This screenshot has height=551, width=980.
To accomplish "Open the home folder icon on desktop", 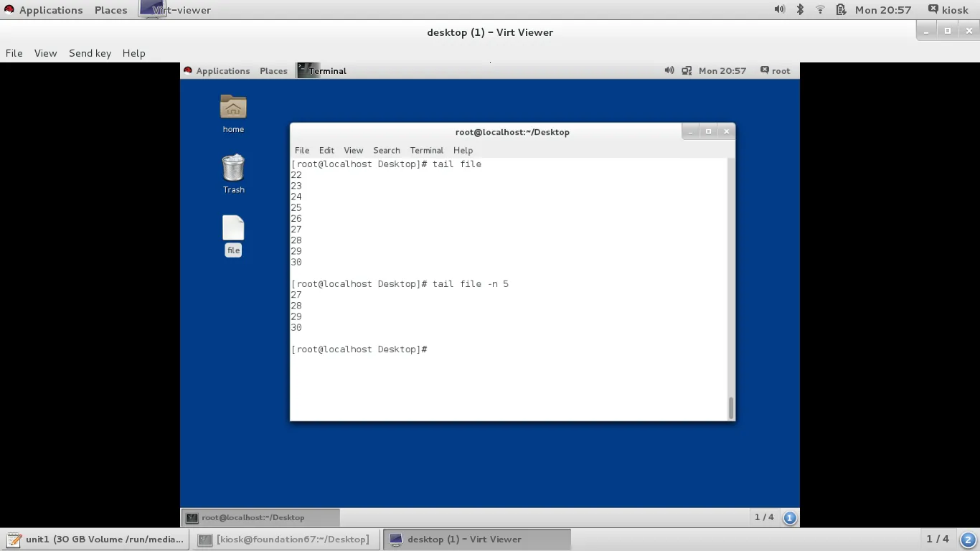I will 232,108.
